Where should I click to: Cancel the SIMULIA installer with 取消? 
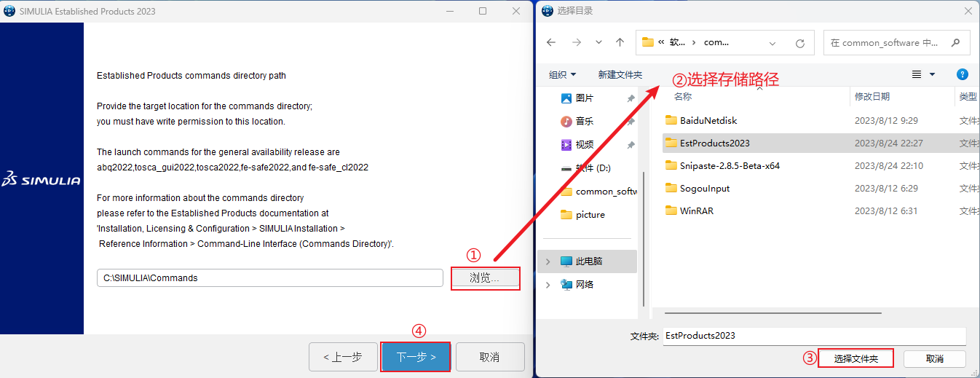[x=490, y=357]
